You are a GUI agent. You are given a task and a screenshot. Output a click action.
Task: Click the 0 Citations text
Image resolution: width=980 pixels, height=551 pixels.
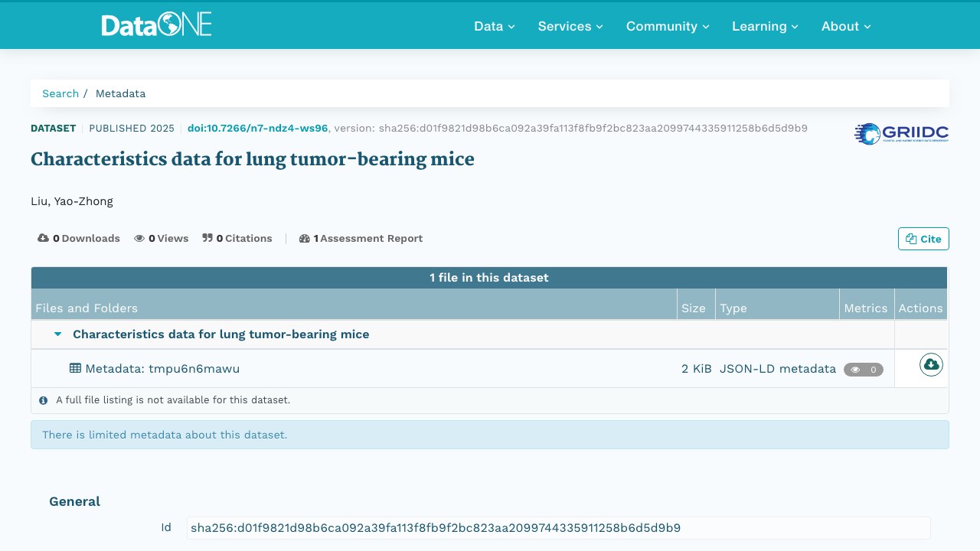(x=244, y=239)
